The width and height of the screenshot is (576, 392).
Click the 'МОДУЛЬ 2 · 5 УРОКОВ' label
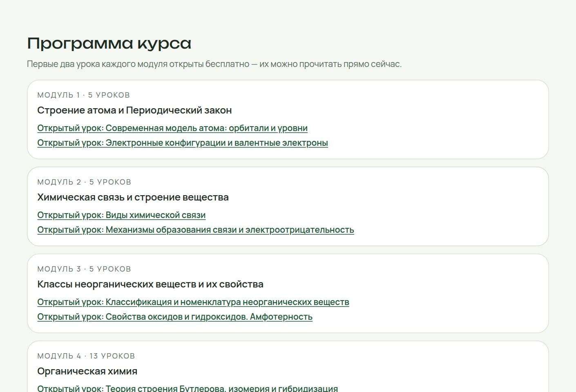tap(84, 182)
